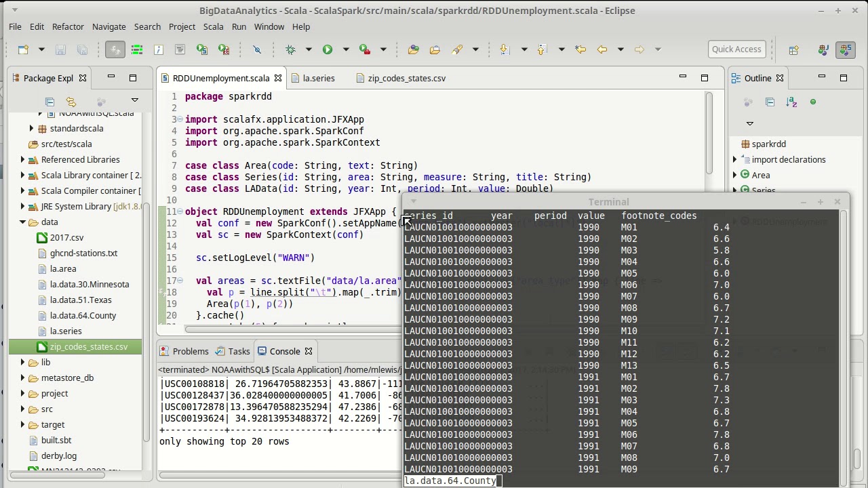Click Collapse All in Package Explorer
The image size is (868, 488).
click(x=50, y=102)
